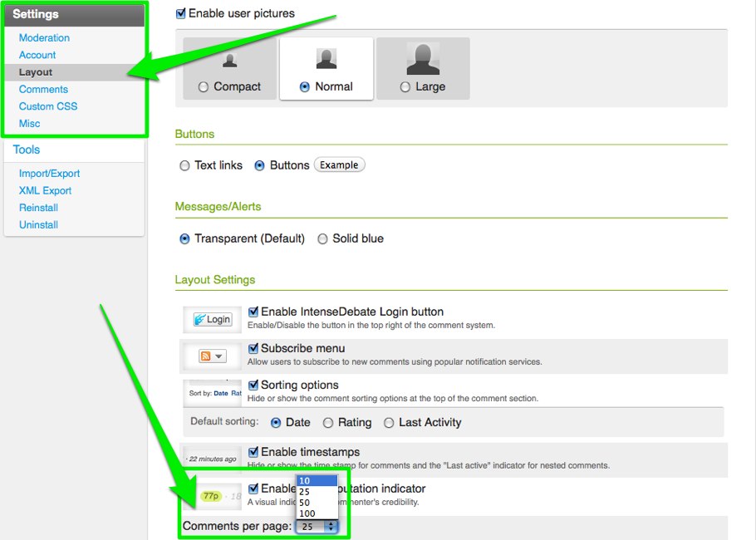Go to Custom CSS settings
This screenshot has height=540, width=756.
(48, 106)
